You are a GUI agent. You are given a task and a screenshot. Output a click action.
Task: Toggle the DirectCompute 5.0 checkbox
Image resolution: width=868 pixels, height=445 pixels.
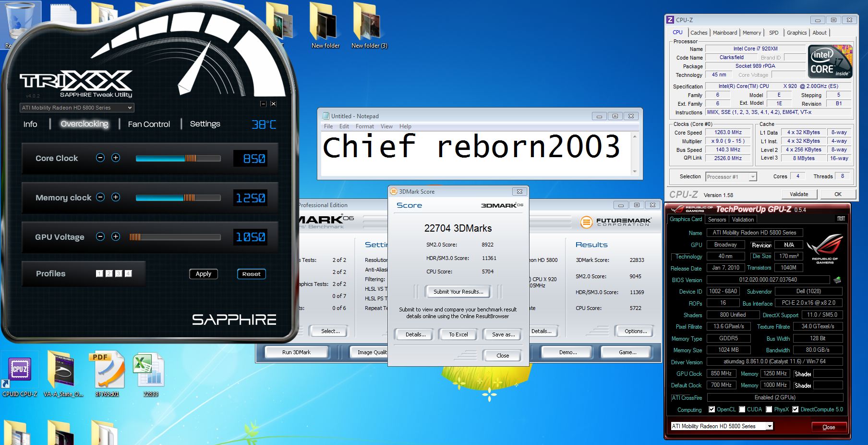coord(796,409)
